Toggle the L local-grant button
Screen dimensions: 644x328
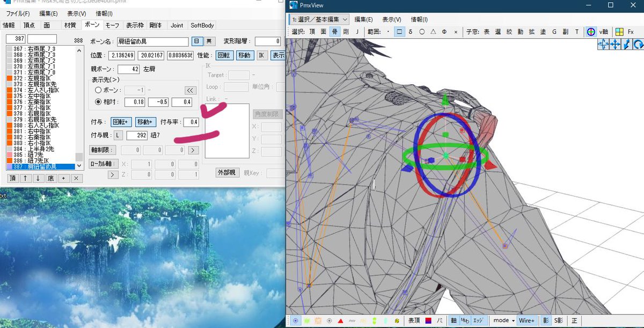pos(118,135)
